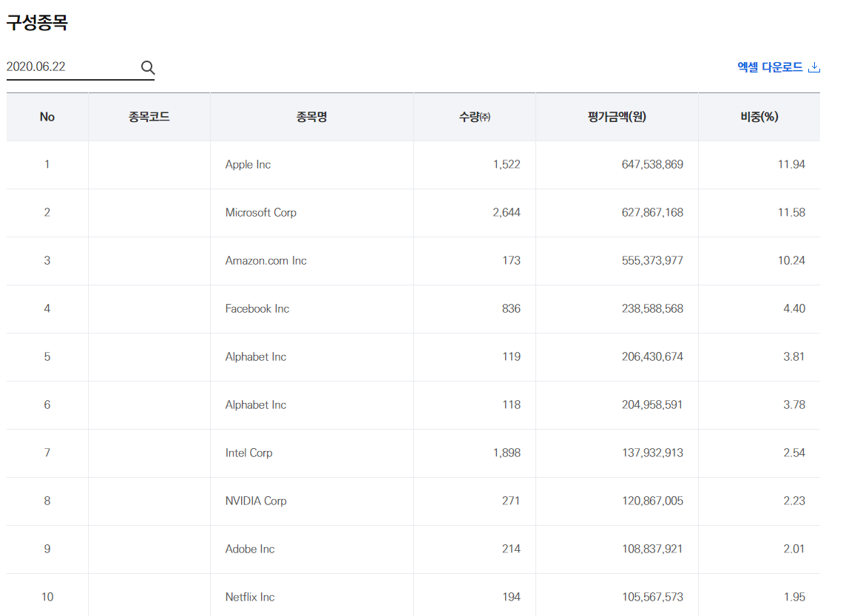Click weight value 2.01
Viewport: 846px width, 616px height.
click(x=794, y=549)
